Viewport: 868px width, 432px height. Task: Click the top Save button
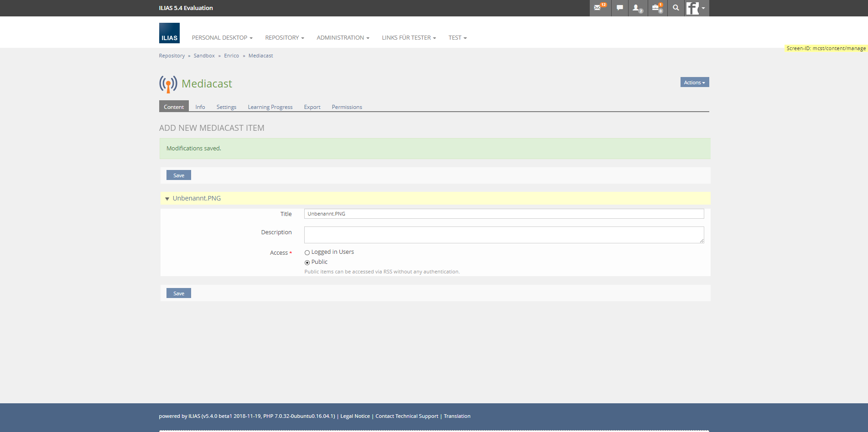click(x=178, y=175)
